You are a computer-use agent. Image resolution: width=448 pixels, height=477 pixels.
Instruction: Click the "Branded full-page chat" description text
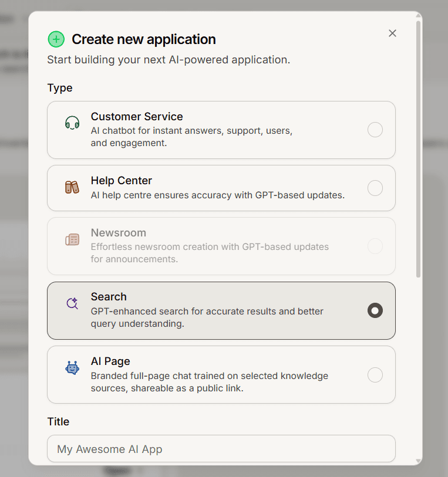coord(210,382)
